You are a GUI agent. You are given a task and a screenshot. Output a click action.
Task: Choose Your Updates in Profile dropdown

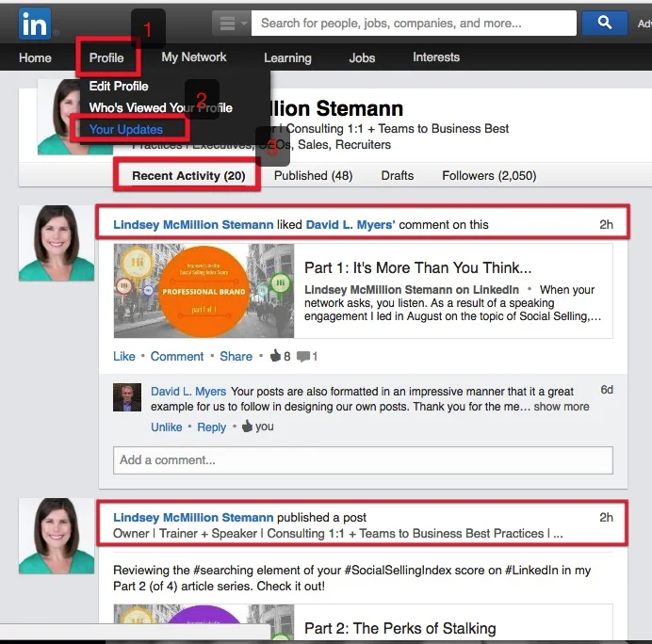point(126,129)
